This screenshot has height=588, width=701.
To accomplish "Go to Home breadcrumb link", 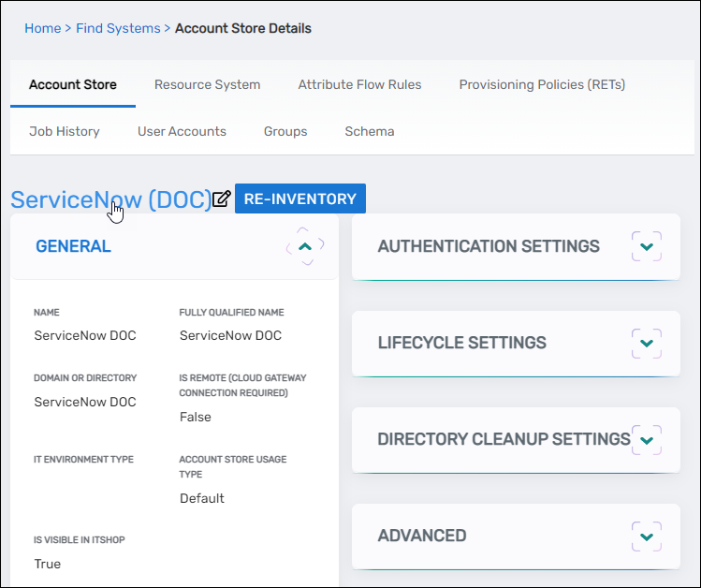I will [42, 28].
